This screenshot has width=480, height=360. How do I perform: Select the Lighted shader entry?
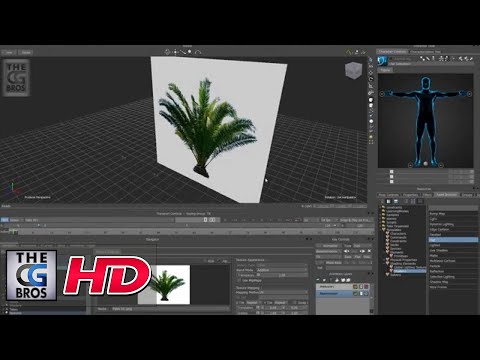click(x=453, y=245)
